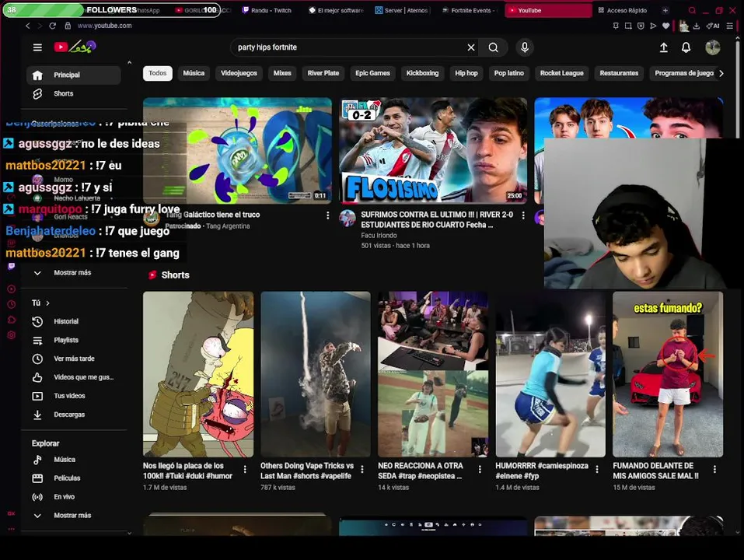Viewport: 744px width, 560px height.
Task: Select the Epic Games filter chip
Action: [372, 73]
